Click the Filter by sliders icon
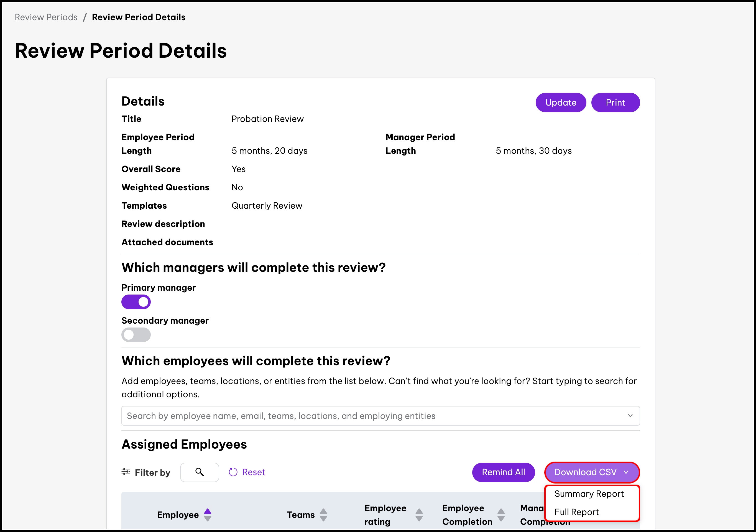756x532 pixels. (126, 472)
